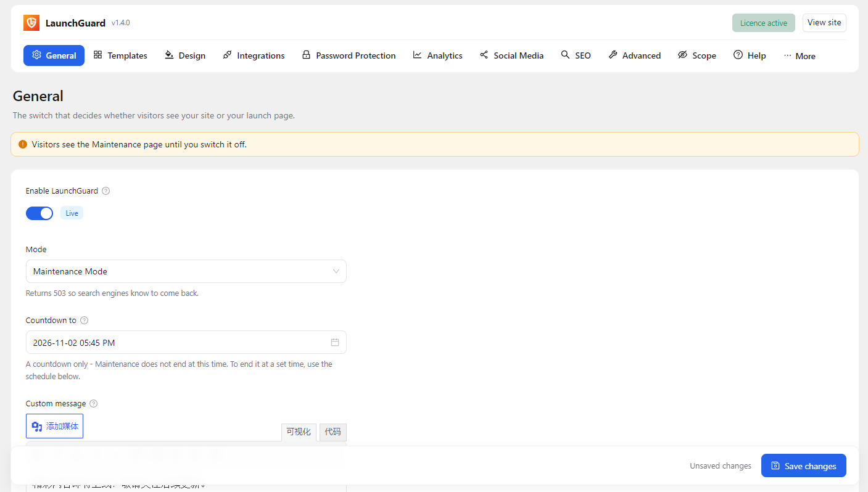Click the View site button
The image size is (868, 492).
point(824,23)
